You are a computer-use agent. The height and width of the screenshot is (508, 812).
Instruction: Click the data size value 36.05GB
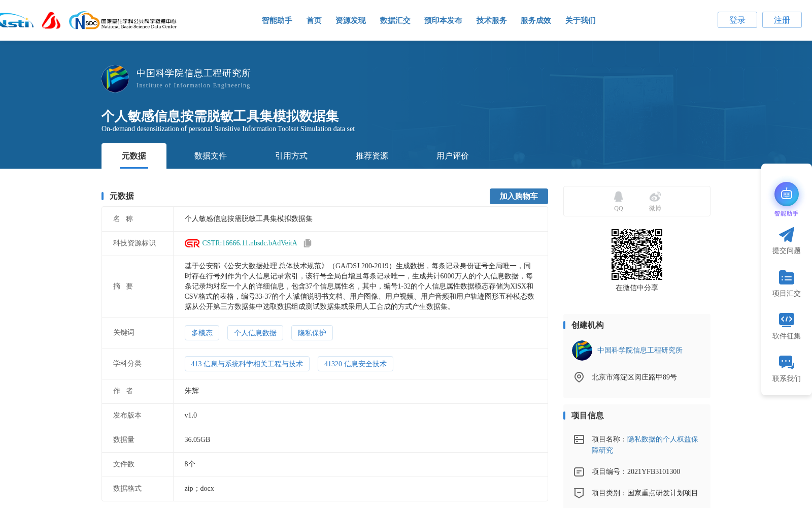[x=197, y=440]
